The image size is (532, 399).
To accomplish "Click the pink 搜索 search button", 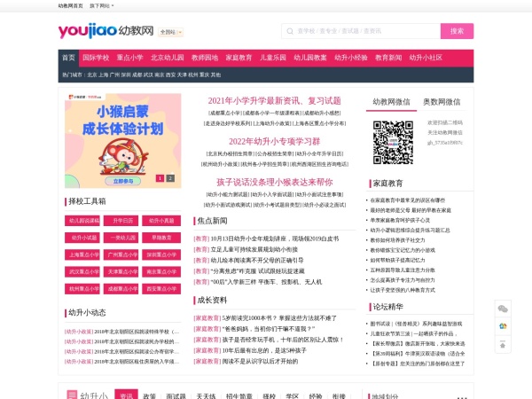I will [457, 31].
